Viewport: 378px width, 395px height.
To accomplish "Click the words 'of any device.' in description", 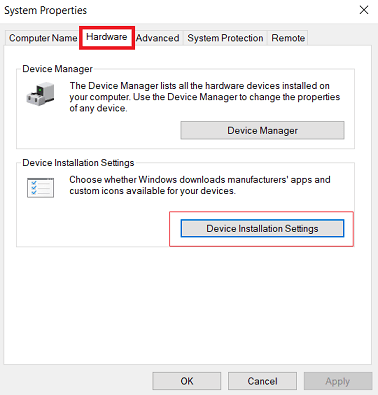I will [98, 108].
